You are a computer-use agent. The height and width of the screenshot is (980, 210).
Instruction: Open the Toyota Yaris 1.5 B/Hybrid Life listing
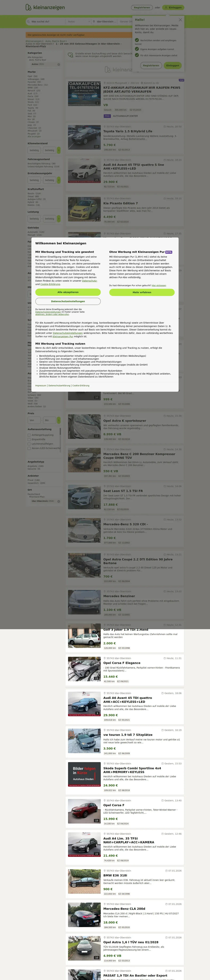pyautogui.click(x=128, y=131)
